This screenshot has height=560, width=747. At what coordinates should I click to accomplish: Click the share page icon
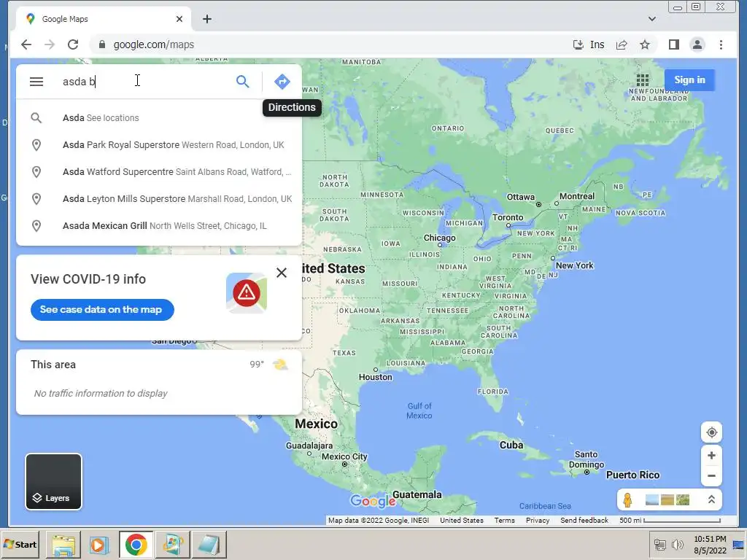click(x=622, y=44)
